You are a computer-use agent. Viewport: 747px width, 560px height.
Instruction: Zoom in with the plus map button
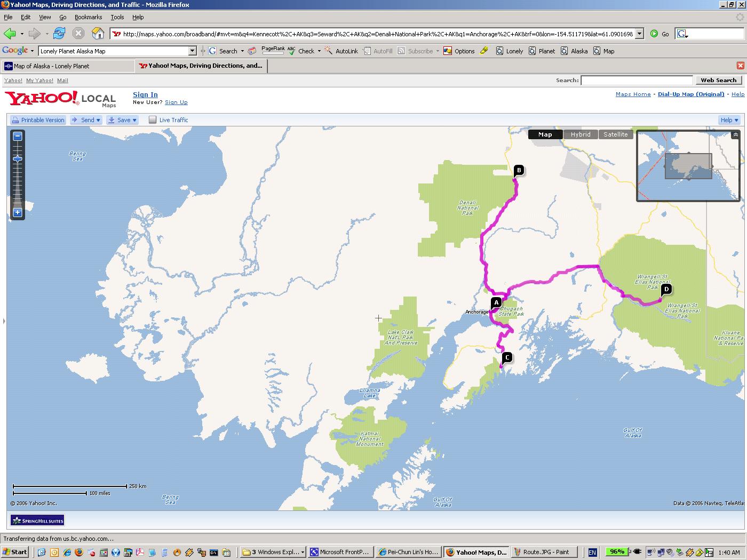pyautogui.click(x=18, y=212)
